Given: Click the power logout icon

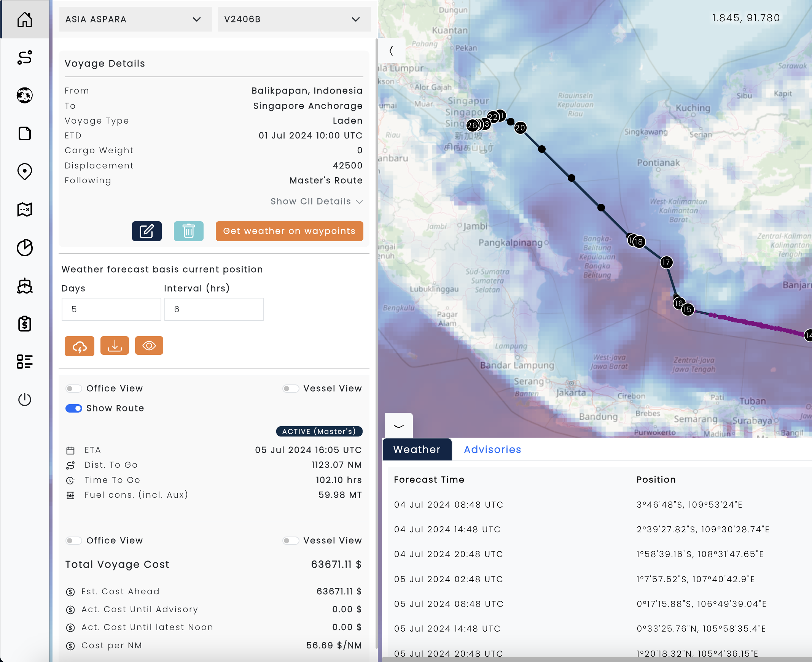Looking at the screenshot, I should pos(24,399).
